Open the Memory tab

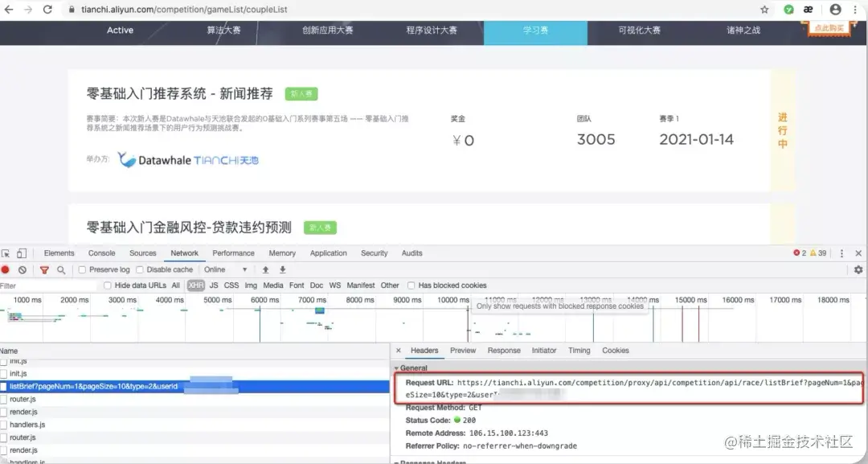pos(282,253)
